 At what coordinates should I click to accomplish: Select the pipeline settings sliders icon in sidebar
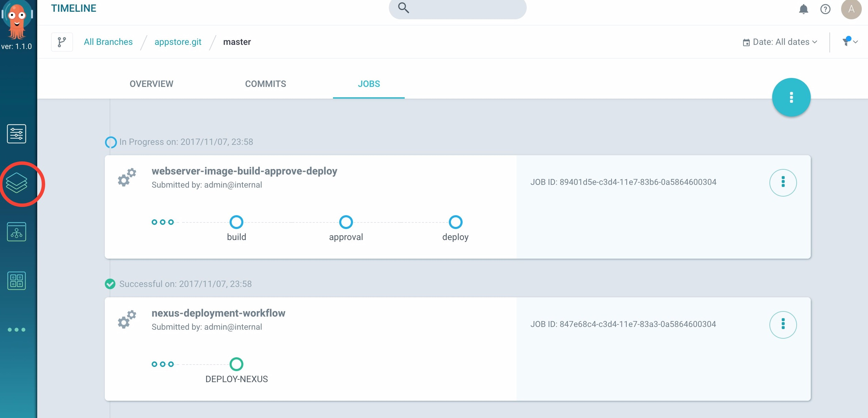click(16, 134)
